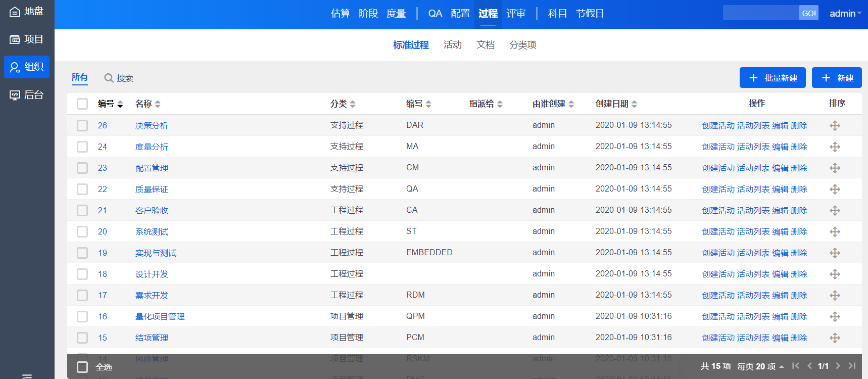Check the box for row 24 度量分析
The height and width of the screenshot is (379, 868).
[x=82, y=147]
